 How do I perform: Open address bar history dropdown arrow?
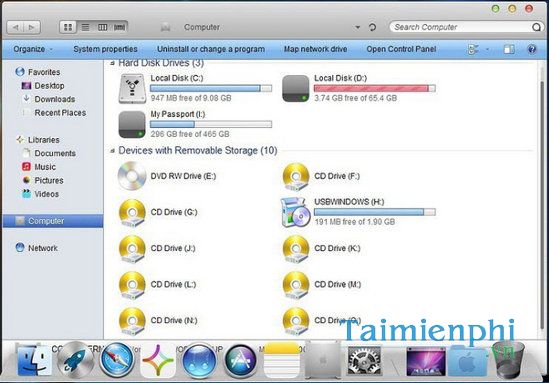(x=357, y=27)
